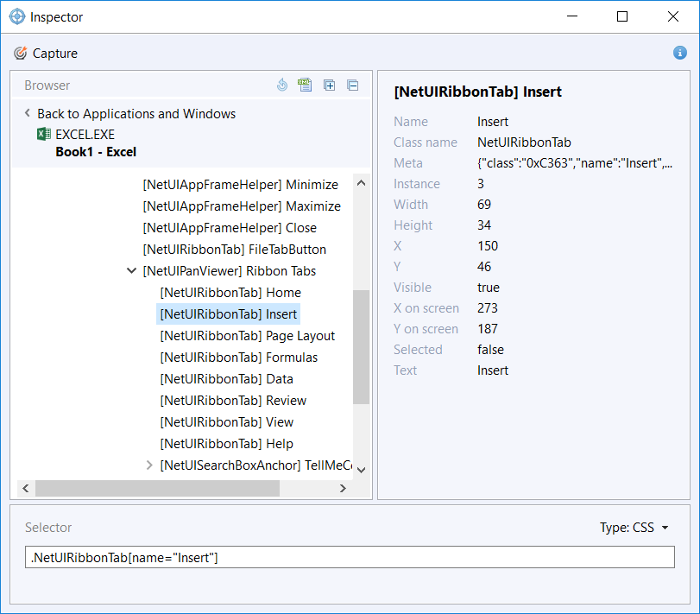
Task: Select the NetUIAppFrameHelper Minimize tree item
Action: pos(240,185)
